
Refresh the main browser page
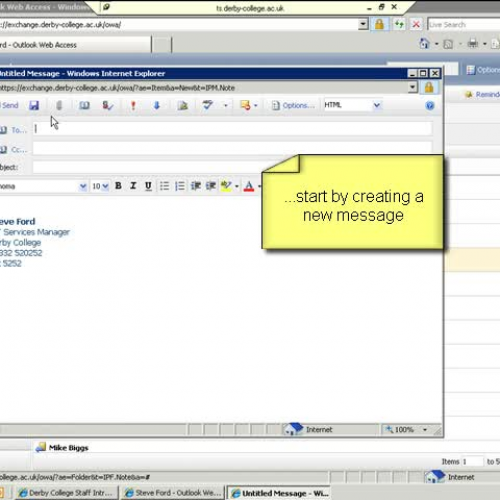click(x=399, y=24)
